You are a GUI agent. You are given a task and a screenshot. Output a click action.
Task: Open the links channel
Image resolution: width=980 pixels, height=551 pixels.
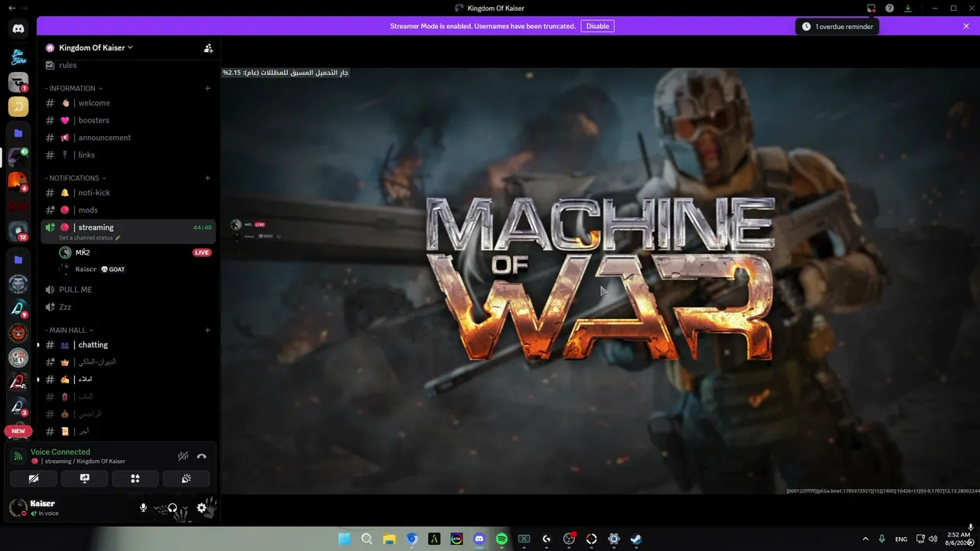coord(128,155)
